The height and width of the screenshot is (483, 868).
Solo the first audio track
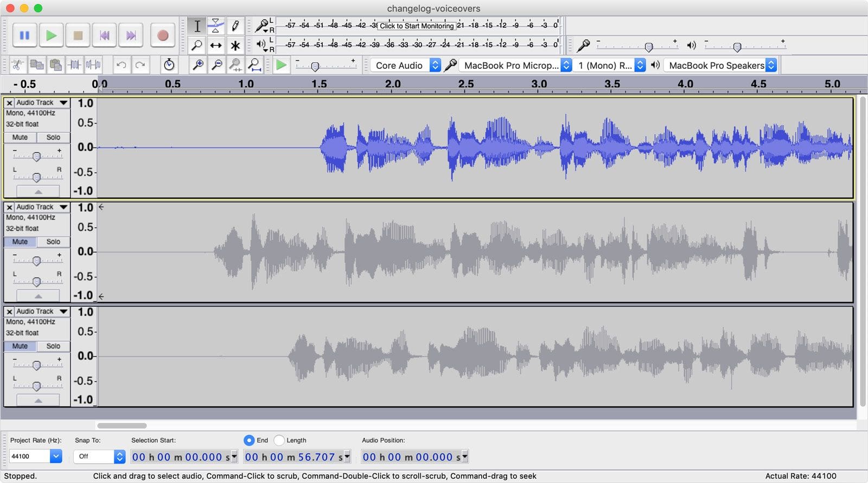tap(53, 137)
